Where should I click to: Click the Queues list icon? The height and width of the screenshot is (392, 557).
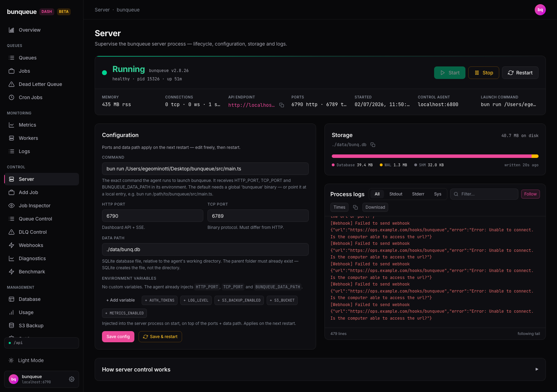11,58
